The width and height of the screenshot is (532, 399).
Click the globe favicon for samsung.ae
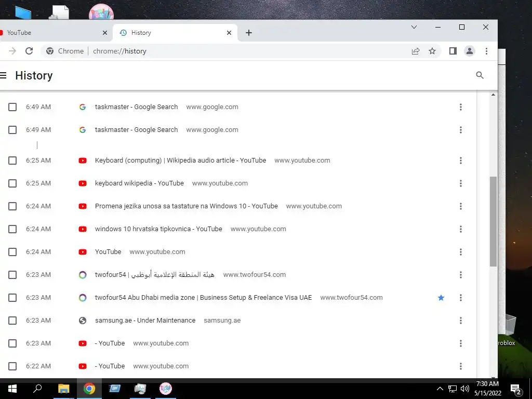point(83,320)
